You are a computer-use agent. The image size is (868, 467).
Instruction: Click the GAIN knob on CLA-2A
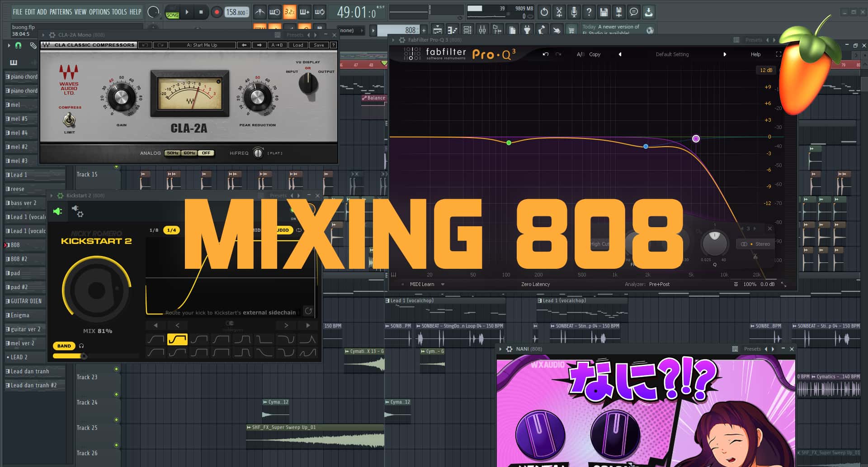point(121,97)
